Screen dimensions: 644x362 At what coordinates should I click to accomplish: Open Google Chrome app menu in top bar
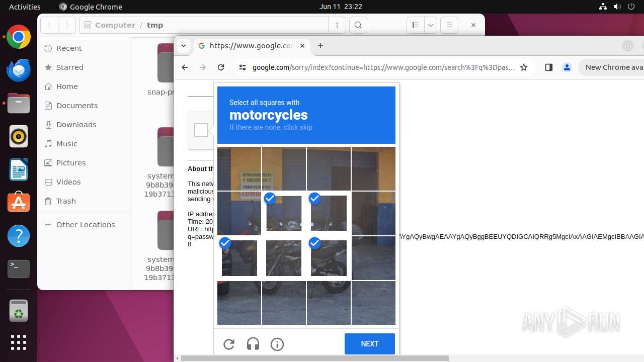tap(91, 7)
